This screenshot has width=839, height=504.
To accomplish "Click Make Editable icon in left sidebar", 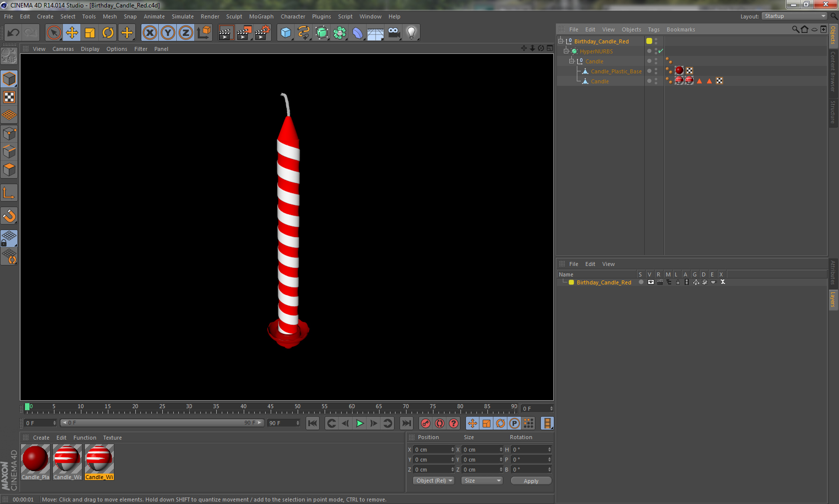I will (9, 56).
